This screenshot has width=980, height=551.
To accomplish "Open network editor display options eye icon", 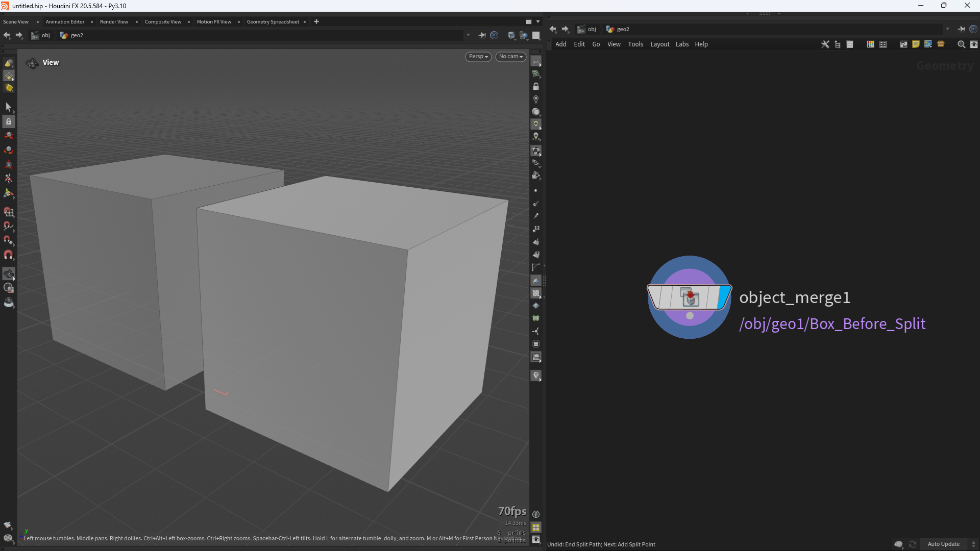I will pos(973,44).
